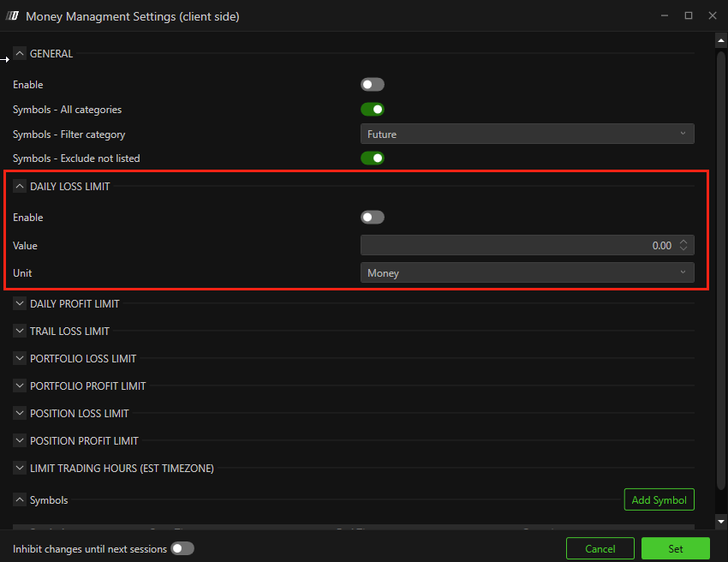Screen dimensions: 728x562
Task: Toggle the General Enable switch
Action: coord(372,85)
